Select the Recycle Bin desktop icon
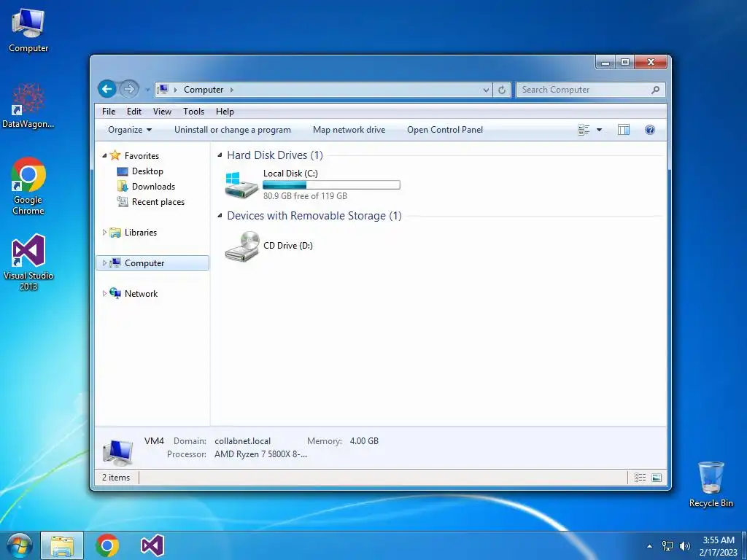 point(711,484)
